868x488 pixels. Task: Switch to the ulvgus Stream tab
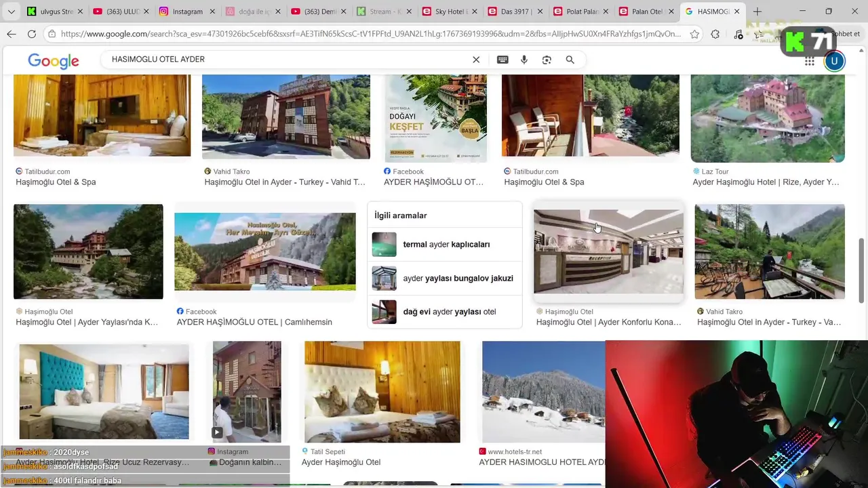point(54,12)
